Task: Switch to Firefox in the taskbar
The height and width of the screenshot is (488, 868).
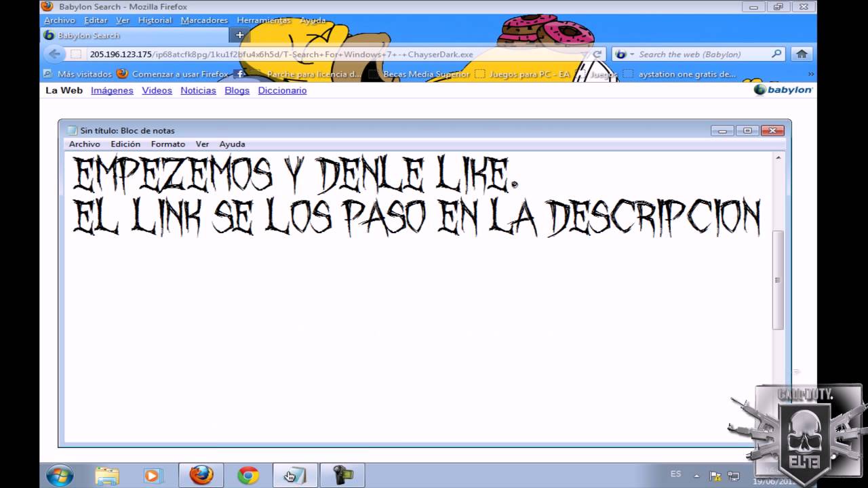Action: (201, 476)
